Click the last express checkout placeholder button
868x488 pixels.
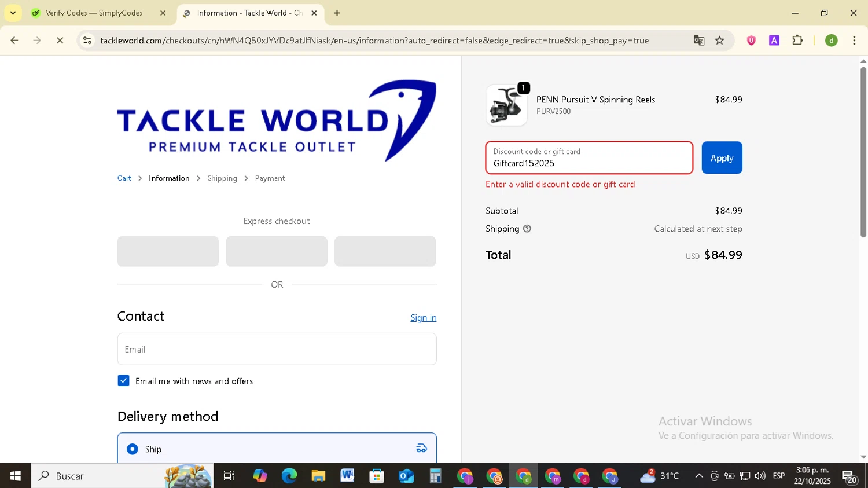[x=385, y=251]
